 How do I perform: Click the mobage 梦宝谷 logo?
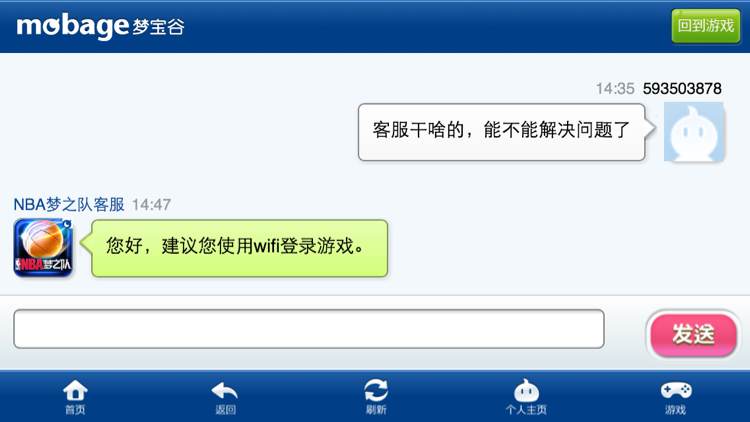100,26
